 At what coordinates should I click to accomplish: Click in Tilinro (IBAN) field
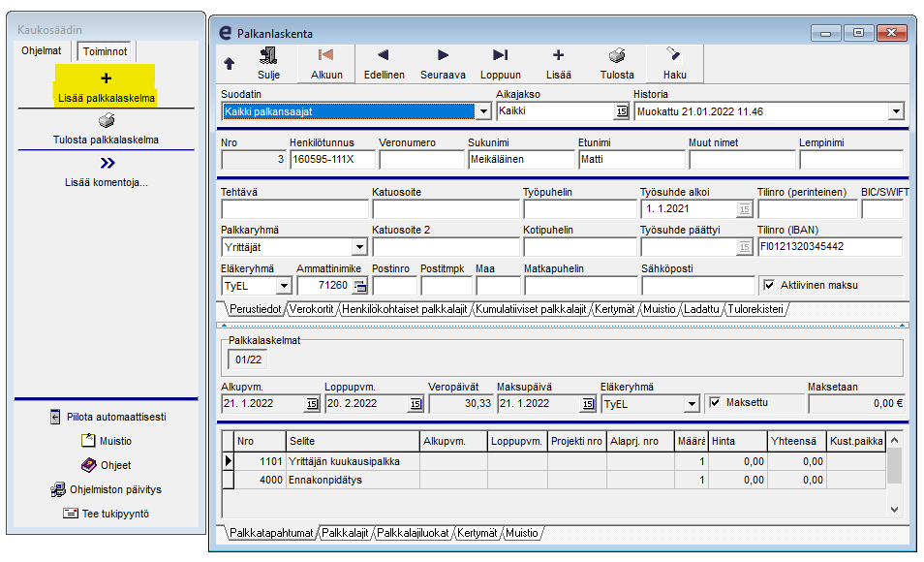(x=830, y=247)
